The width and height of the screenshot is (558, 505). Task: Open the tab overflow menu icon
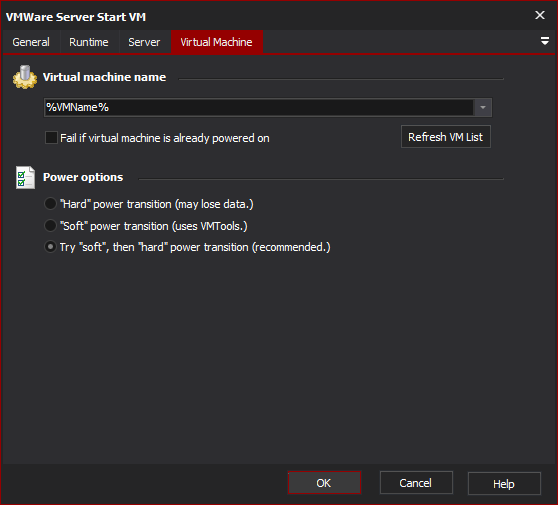point(544,41)
